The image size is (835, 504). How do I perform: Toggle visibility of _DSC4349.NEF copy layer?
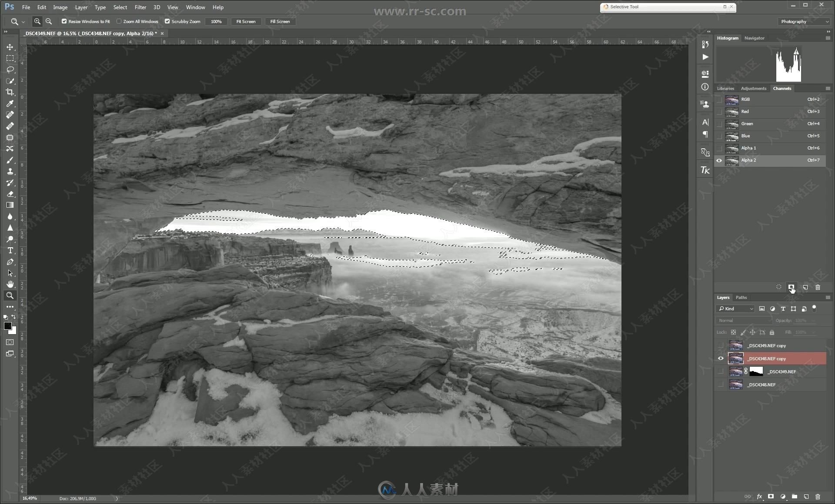[x=721, y=345]
